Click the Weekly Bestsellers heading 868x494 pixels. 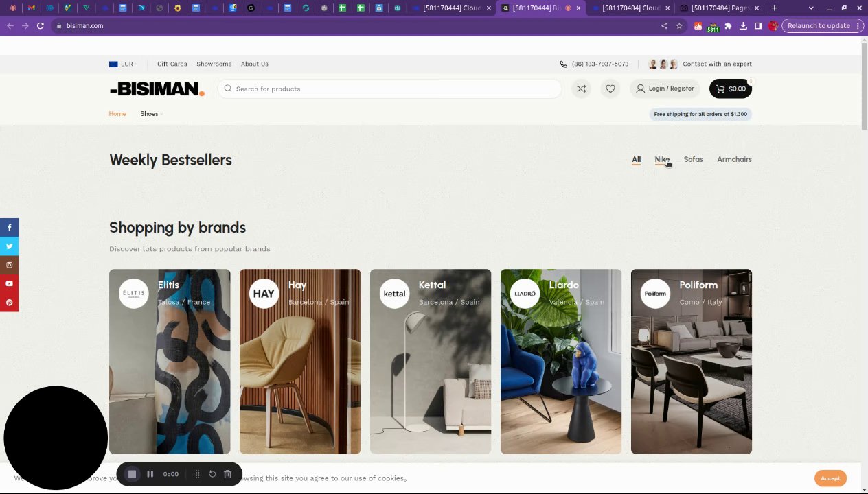coord(170,160)
